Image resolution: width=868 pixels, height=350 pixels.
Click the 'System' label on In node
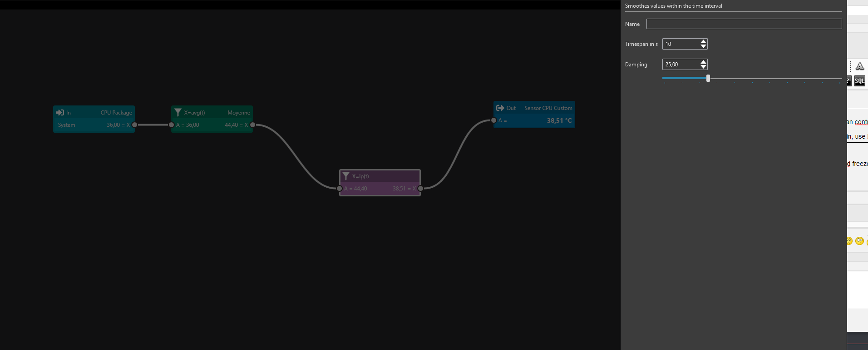[x=66, y=125]
